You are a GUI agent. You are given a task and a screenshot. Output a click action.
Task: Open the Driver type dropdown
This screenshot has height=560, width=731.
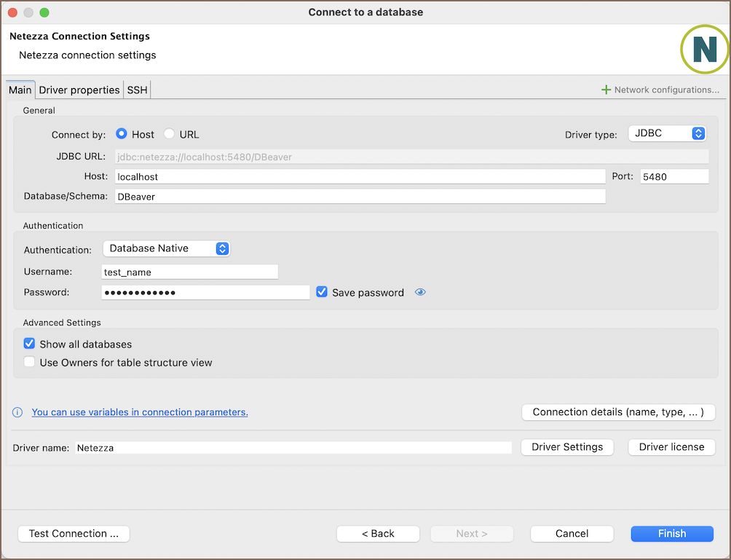pos(666,133)
